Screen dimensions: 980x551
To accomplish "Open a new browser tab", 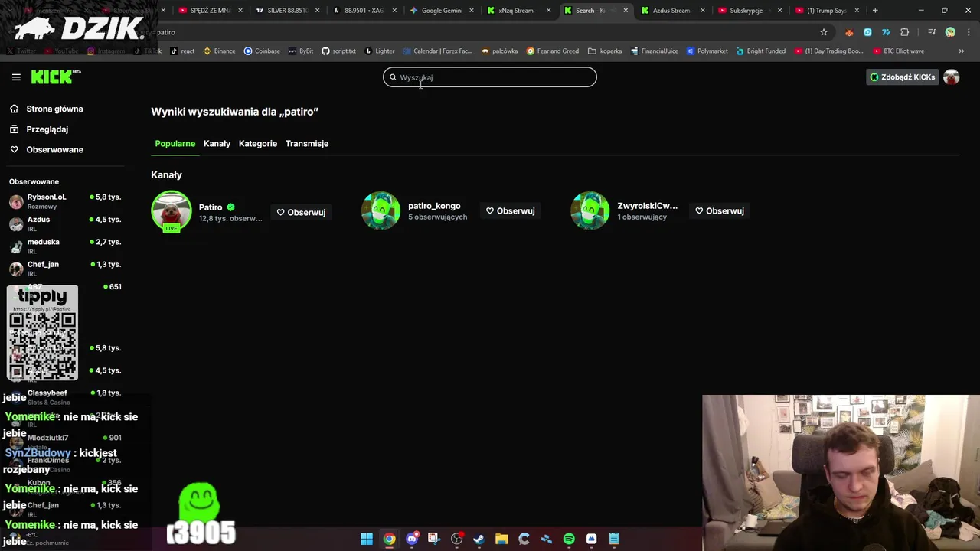I will (875, 11).
